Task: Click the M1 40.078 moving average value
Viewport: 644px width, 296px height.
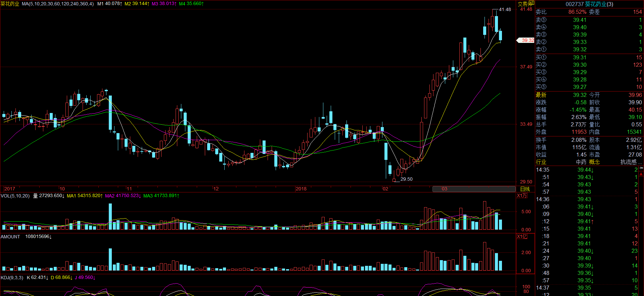Action: click(110, 4)
